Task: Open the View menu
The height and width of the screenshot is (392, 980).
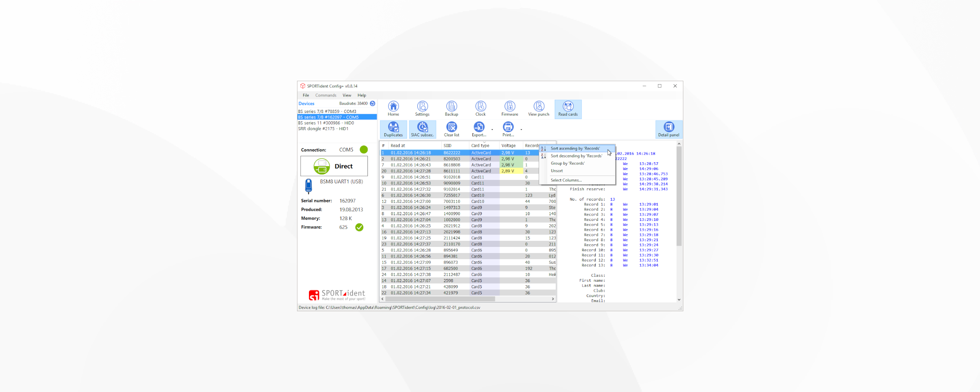Action: point(347,95)
